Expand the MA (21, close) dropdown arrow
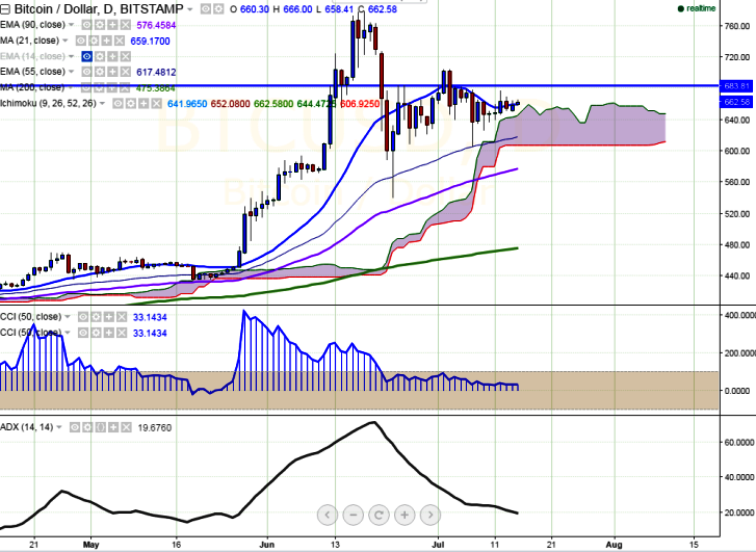The height and width of the screenshot is (552, 756). 65,41
